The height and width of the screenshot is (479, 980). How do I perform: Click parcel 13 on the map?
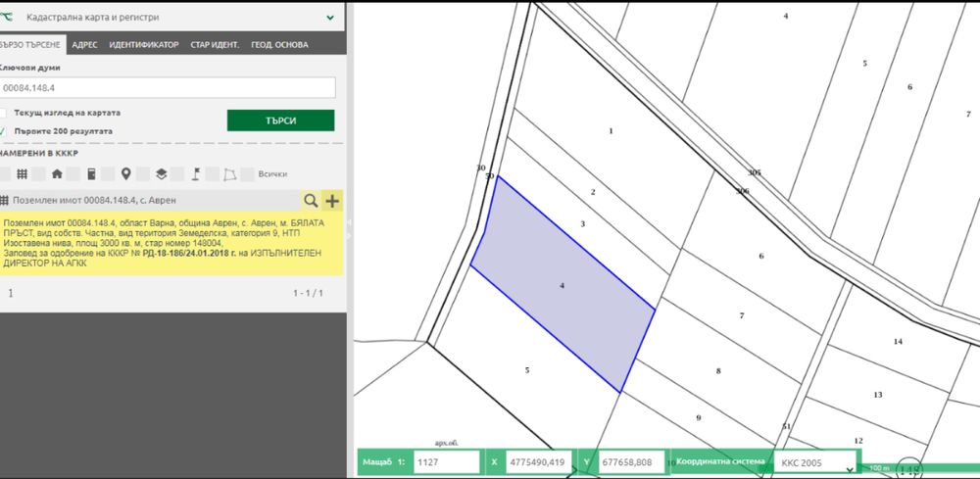pos(877,395)
